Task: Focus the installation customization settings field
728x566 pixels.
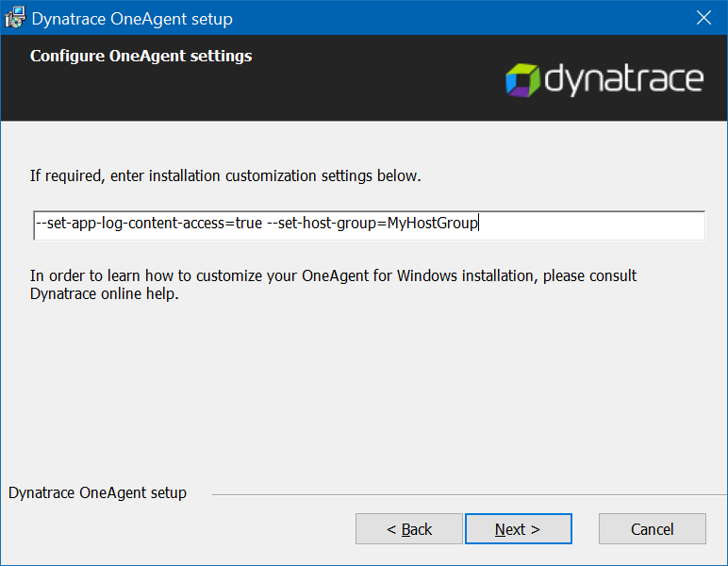Action: 369,225
